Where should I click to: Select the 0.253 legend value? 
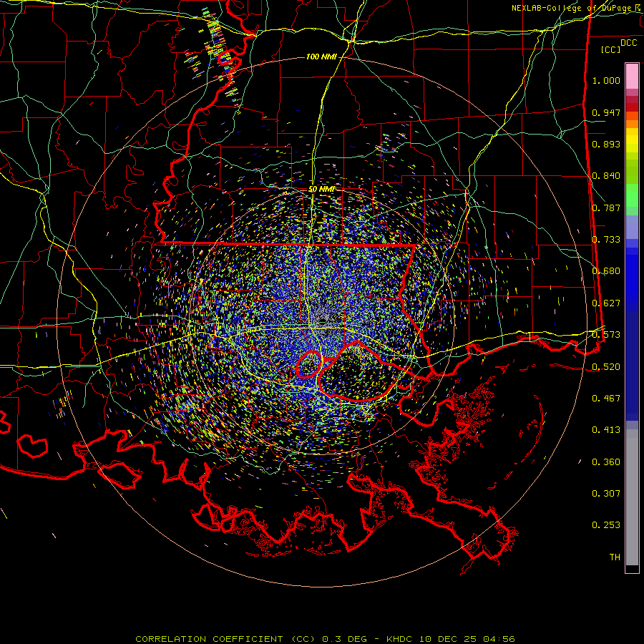pos(606,525)
